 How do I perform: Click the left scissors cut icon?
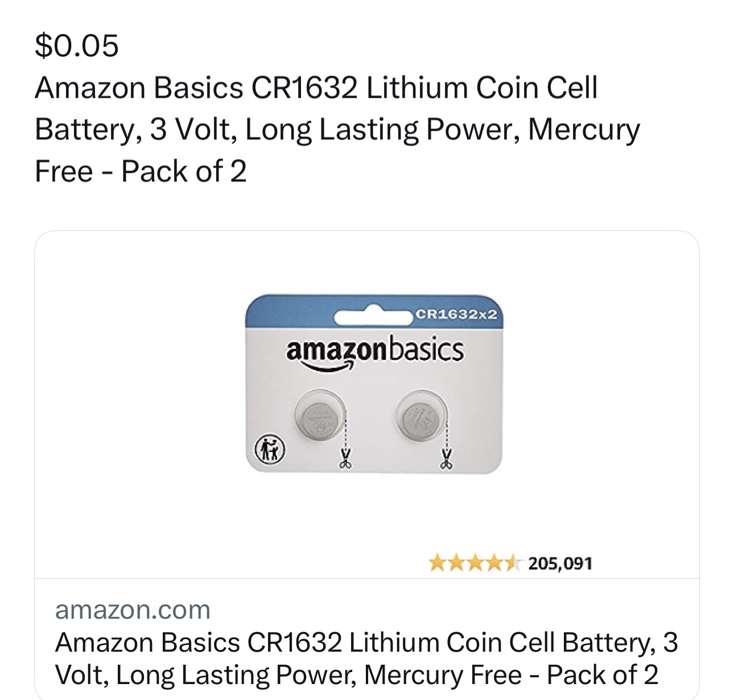pos(345,458)
